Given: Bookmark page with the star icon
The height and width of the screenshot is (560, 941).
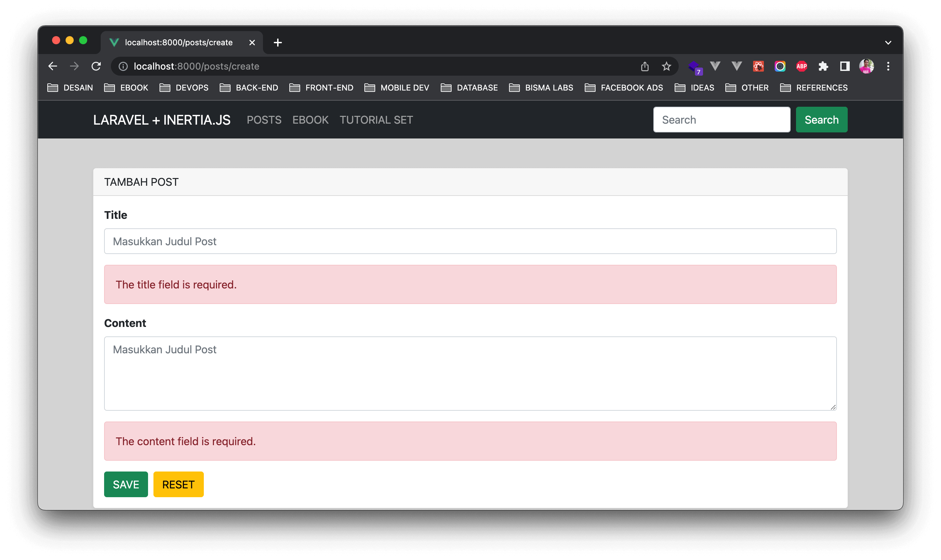Looking at the screenshot, I should tap(666, 67).
